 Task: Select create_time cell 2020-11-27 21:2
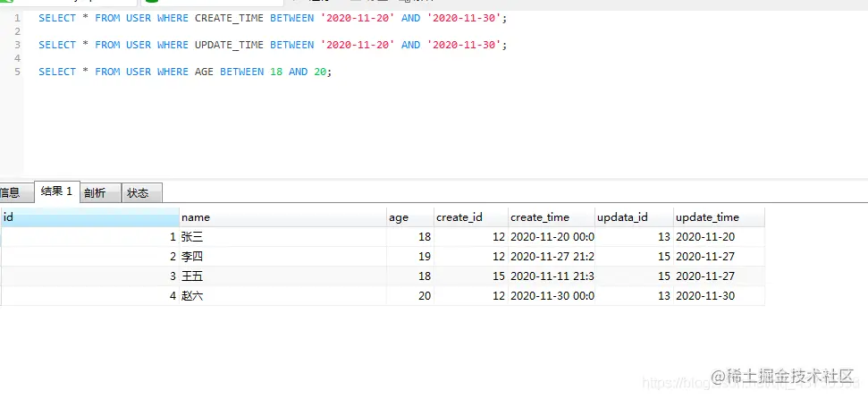point(552,257)
